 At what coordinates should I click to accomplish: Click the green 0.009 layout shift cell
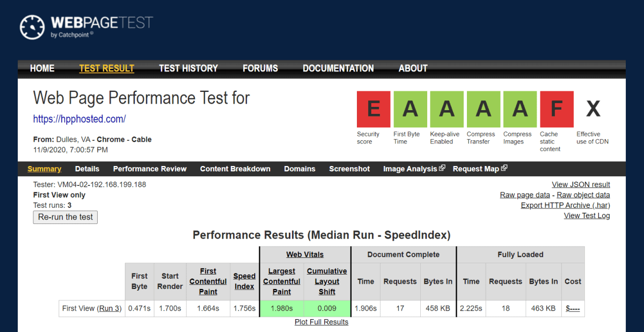[x=327, y=308]
